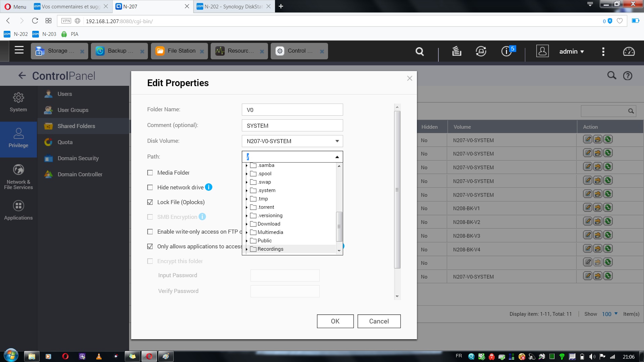Click the Control Panel search magnifier icon
This screenshot has width=644, height=362.
[x=611, y=75]
